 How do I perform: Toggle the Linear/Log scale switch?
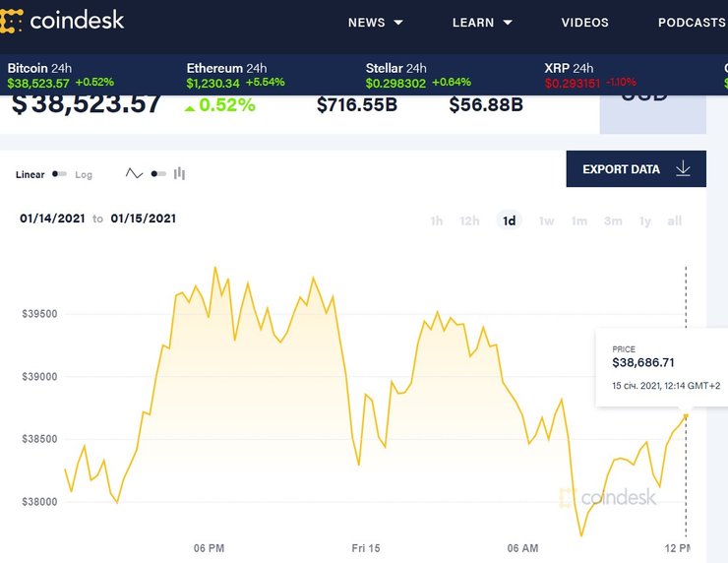pos(60,174)
